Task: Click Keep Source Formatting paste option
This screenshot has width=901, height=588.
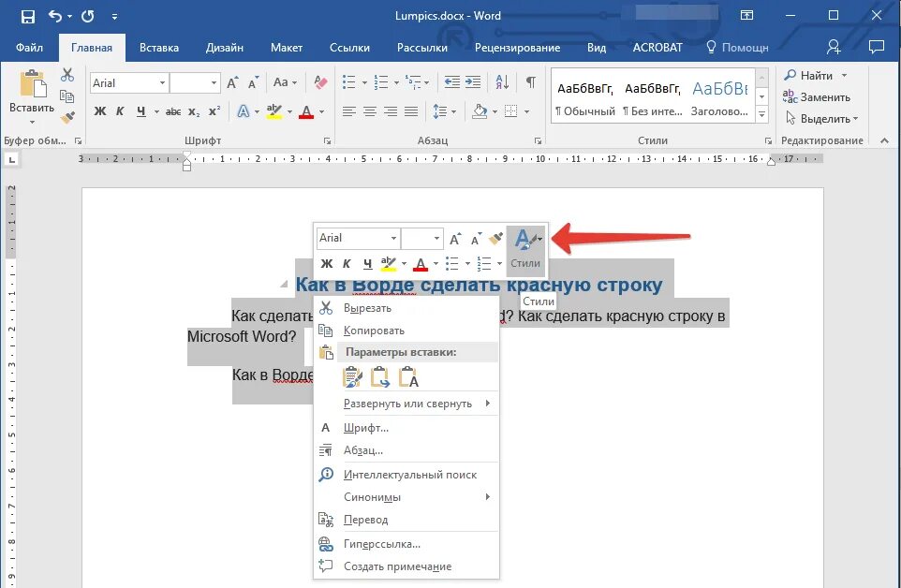Action: coord(352,377)
